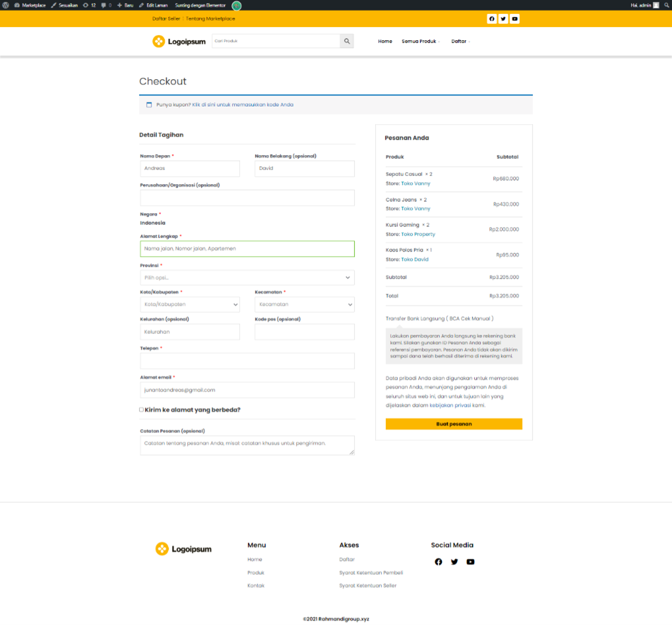
Task: Click the Logoipsum logo in header
Action: click(179, 42)
